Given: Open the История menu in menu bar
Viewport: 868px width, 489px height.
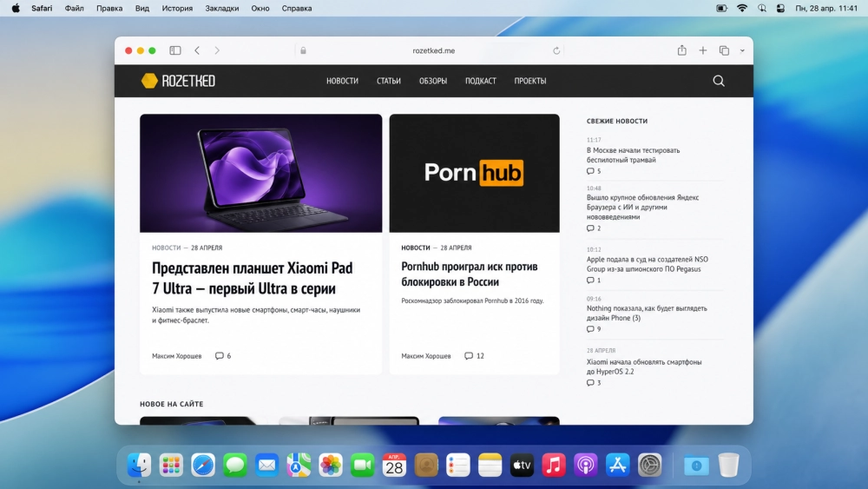Looking at the screenshot, I should pos(177,8).
